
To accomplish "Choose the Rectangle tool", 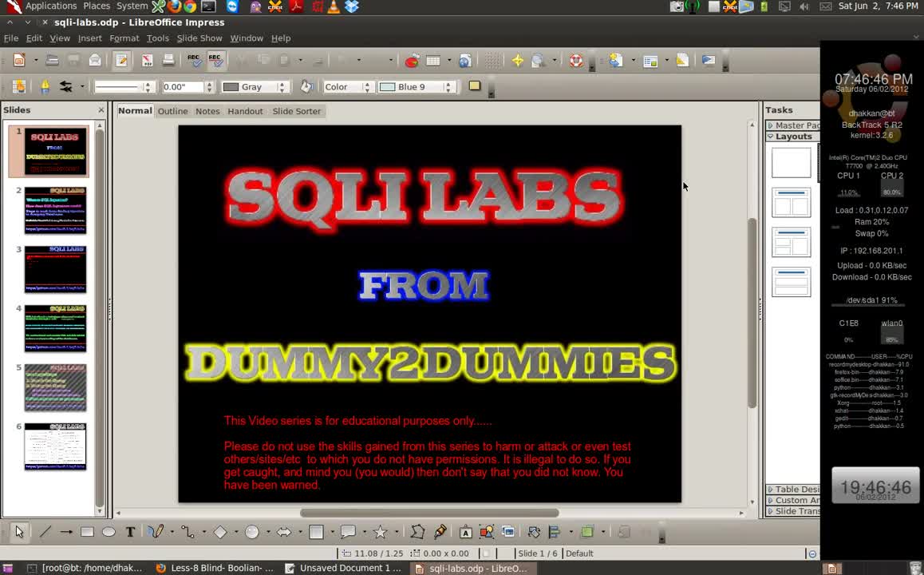I will pos(87,532).
